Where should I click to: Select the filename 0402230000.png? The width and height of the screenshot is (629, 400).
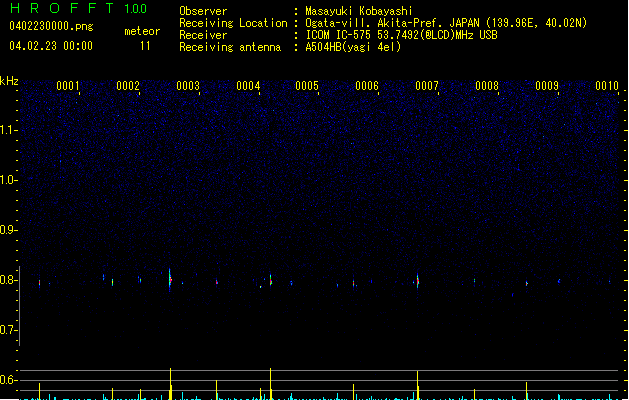[x=51, y=26]
